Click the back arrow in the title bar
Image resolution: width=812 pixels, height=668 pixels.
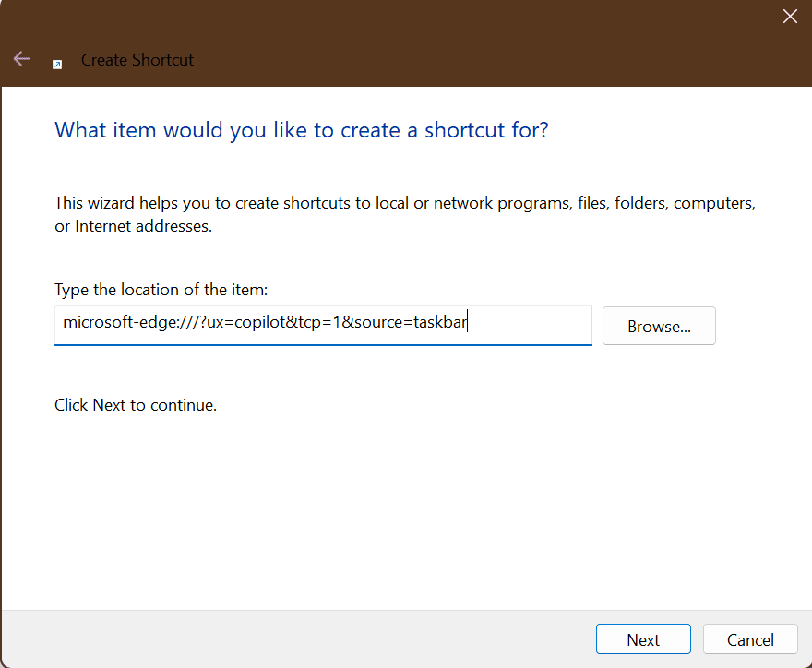[22, 59]
